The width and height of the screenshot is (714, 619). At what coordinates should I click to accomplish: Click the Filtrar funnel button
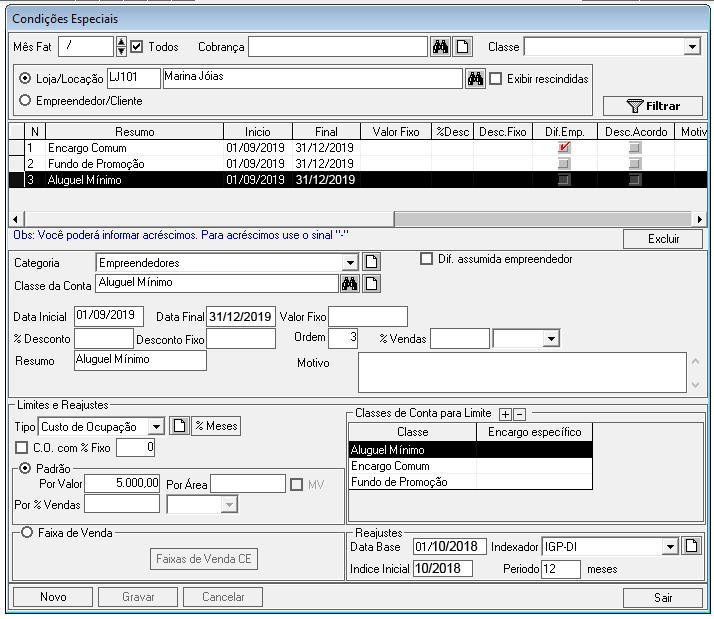click(x=653, y=106)
